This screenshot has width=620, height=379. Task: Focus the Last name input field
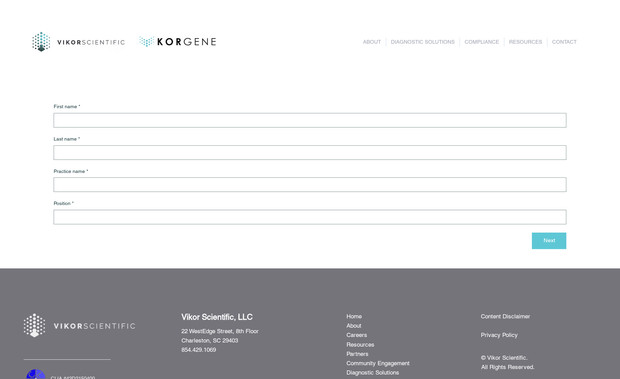310,153
